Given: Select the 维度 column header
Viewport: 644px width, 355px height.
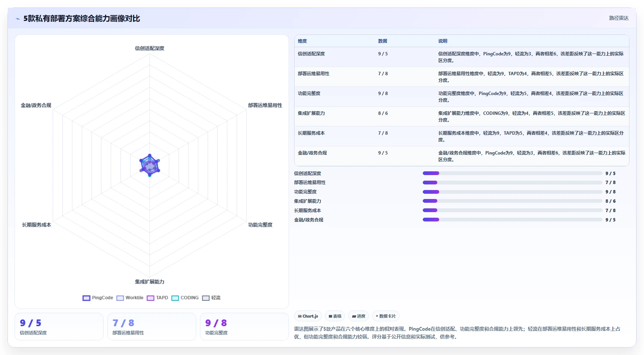Looking at the screenshot, I should [302, 41].
